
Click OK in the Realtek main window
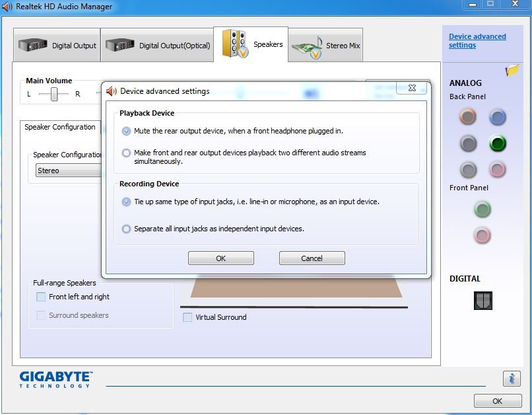(498, 401)
